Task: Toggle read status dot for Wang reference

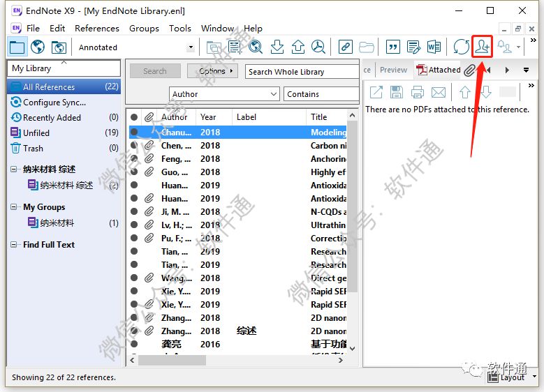Action: click(x=134, y=278)
